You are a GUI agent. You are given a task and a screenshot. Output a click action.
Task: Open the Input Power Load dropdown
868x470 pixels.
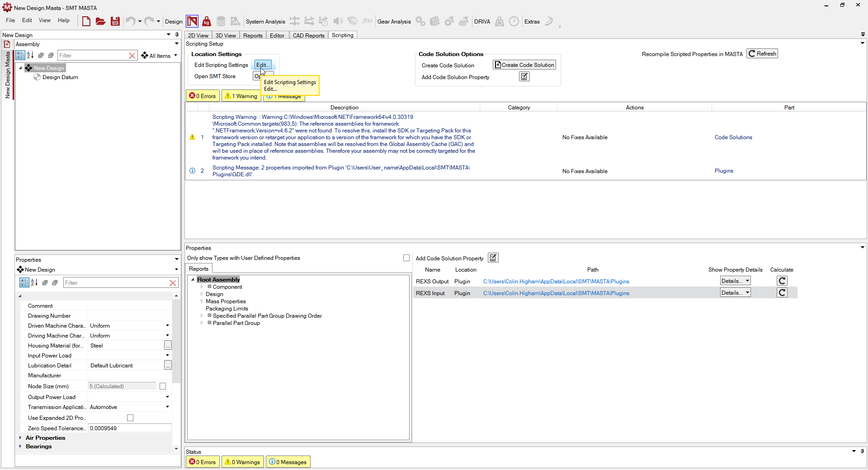167,356
